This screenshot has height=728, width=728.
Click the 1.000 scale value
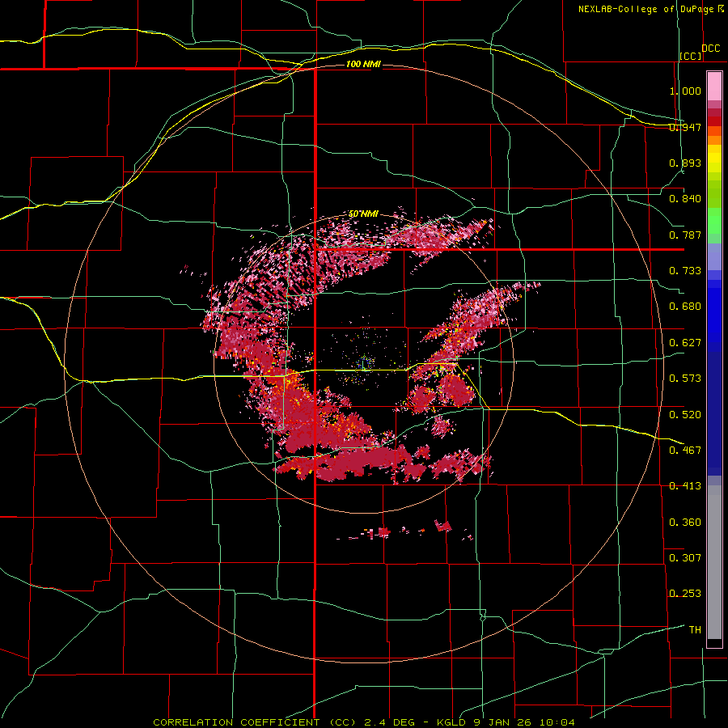tap(685, 91)
